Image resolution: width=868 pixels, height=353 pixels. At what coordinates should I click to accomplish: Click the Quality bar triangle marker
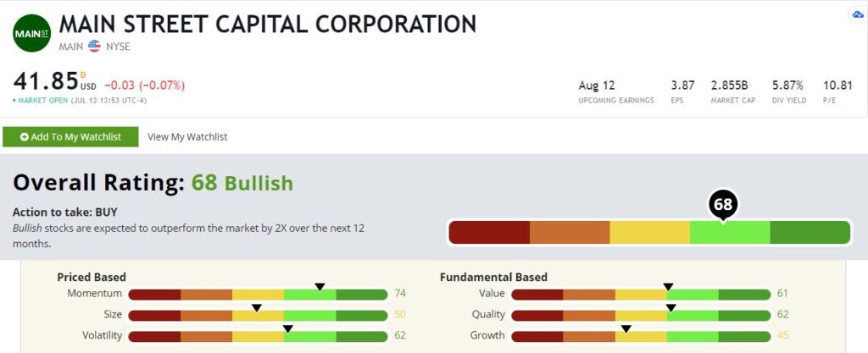pos(671,307)
